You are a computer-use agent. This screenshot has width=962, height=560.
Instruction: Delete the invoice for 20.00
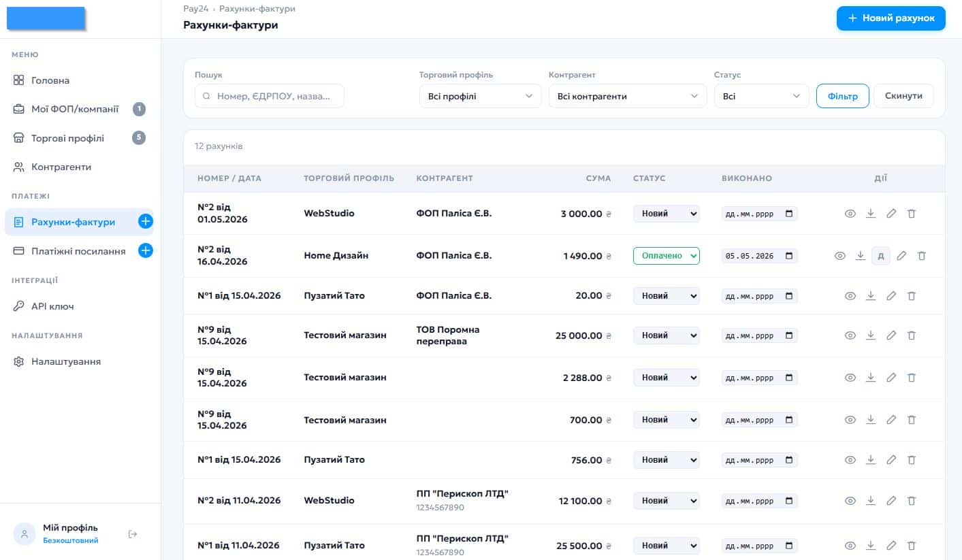[912, 296]
